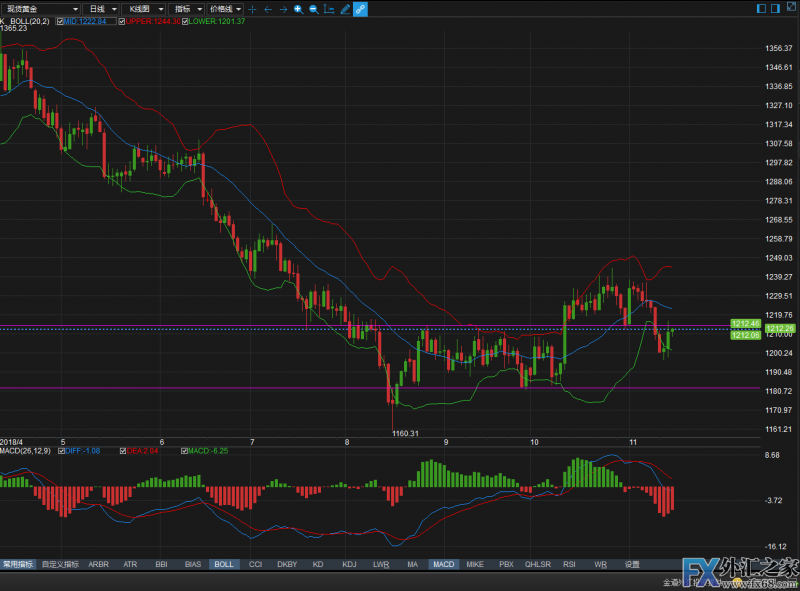Zoom out of the chart

point(314,9)
